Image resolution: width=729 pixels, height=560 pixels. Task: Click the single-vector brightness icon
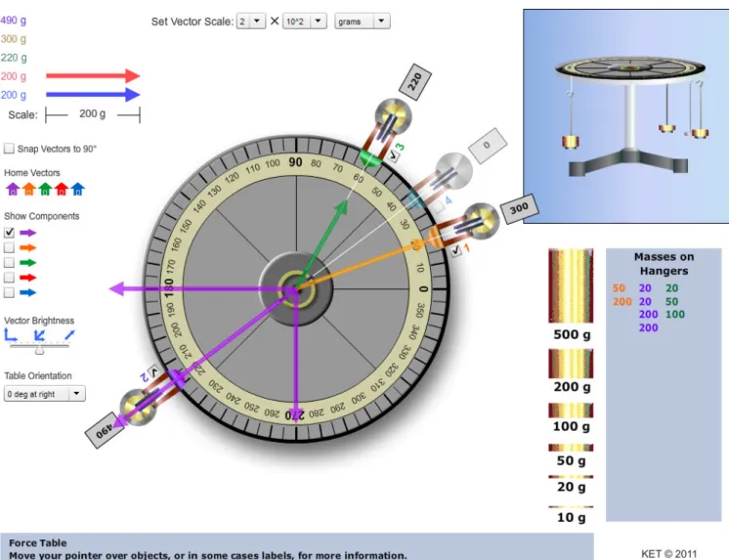(x=69, y=335)
